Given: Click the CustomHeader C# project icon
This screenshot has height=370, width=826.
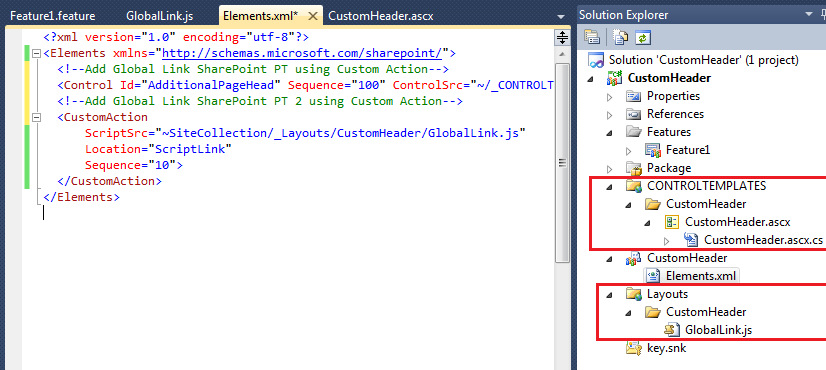Looking at the screenshot, I should click(x=615, y=78).
